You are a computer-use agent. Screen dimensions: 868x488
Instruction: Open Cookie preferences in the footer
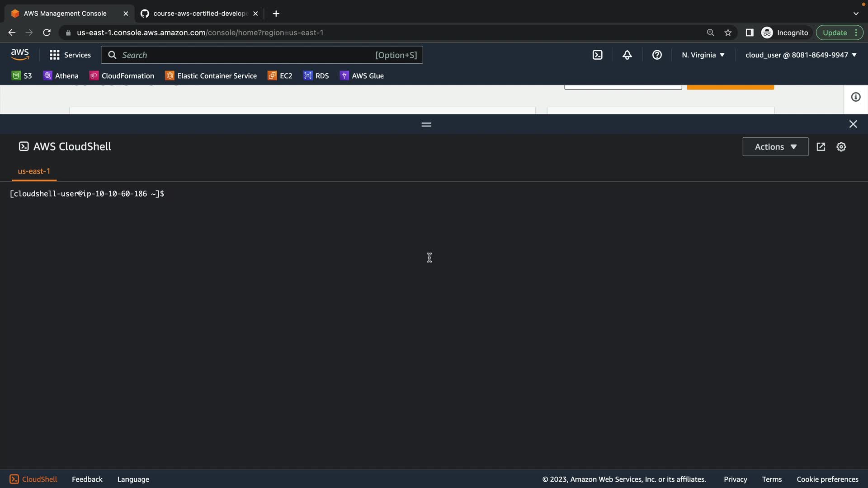(827, 479)
